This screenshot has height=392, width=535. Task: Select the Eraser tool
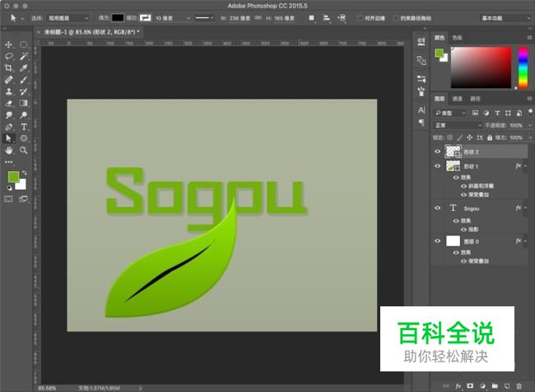pyautogui.click(x=8, y=103)
